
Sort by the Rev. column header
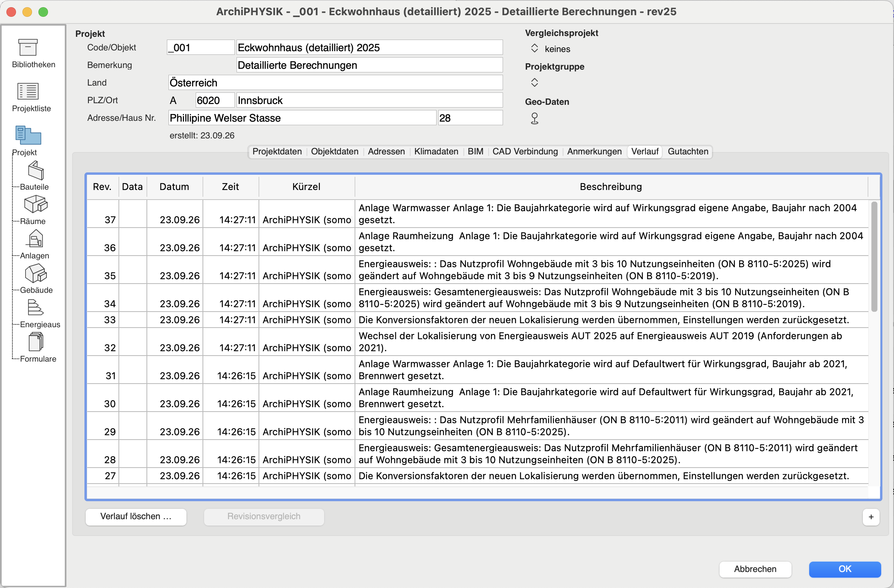pyautogui.click(x=102, y=187)
